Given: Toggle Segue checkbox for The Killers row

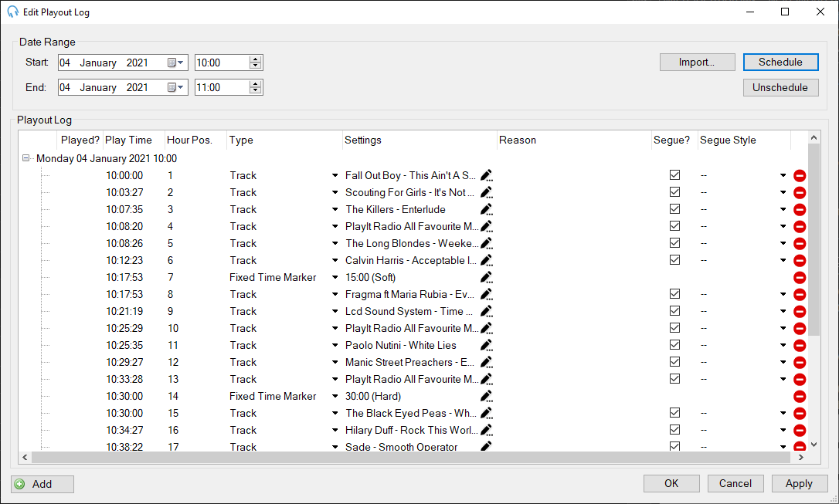Looking at the screenshot, I should coord(674,209).
